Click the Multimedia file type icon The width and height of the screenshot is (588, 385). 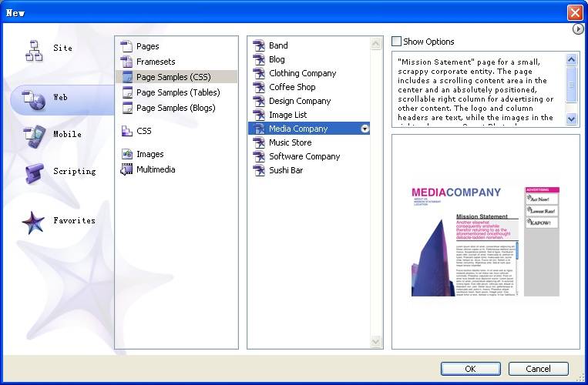127,170
